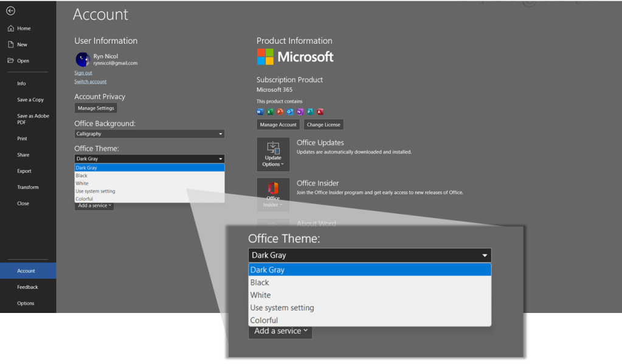Click the Open folder sidebar icon

(11, 61)
